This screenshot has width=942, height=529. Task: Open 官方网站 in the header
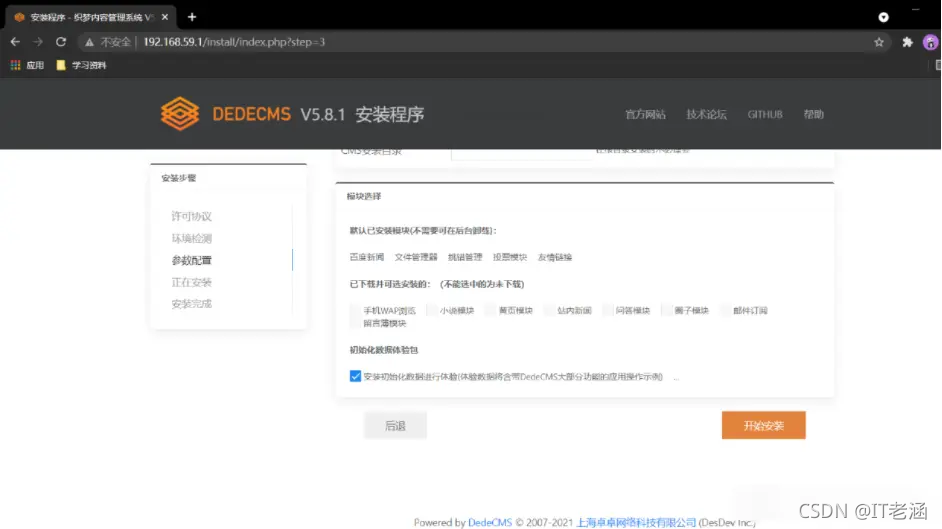point(645,114)
